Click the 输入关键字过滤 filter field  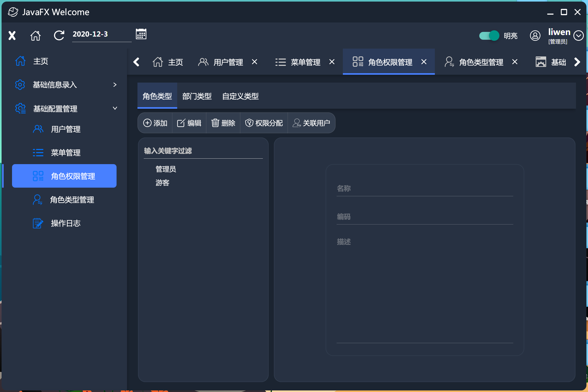tap(203, 151)
